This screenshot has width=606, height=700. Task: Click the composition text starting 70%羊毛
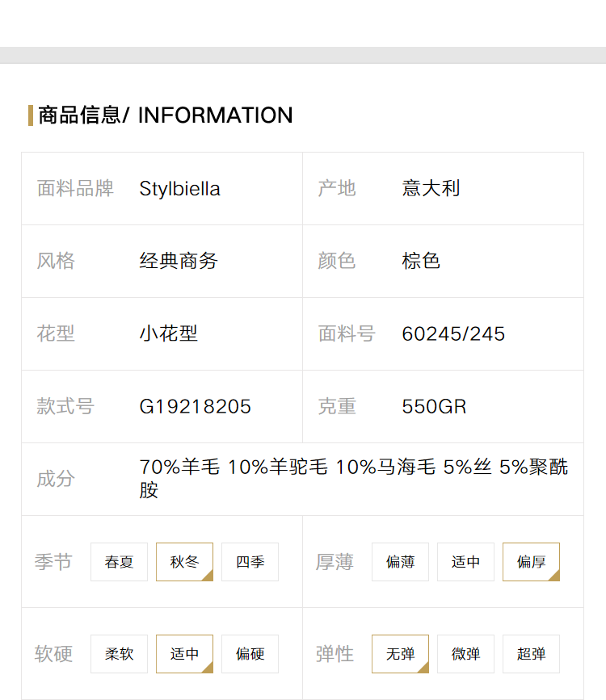click(x=354, y=479)
